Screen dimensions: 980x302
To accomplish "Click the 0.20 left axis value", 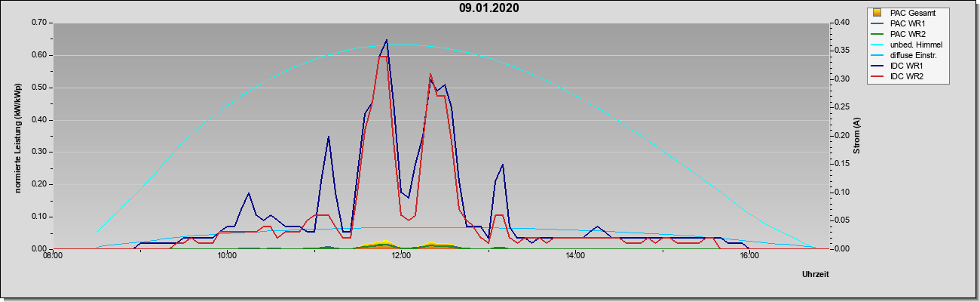I will 39,184.
